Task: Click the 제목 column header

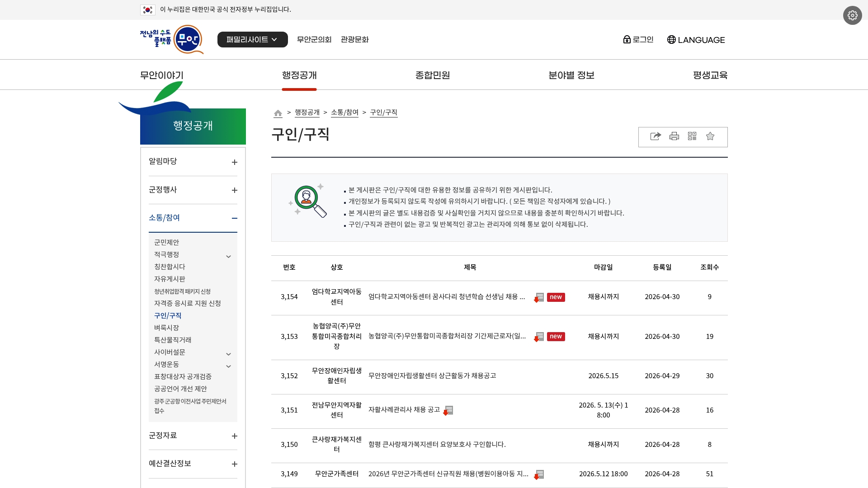Action: click(x=470, y=267)
